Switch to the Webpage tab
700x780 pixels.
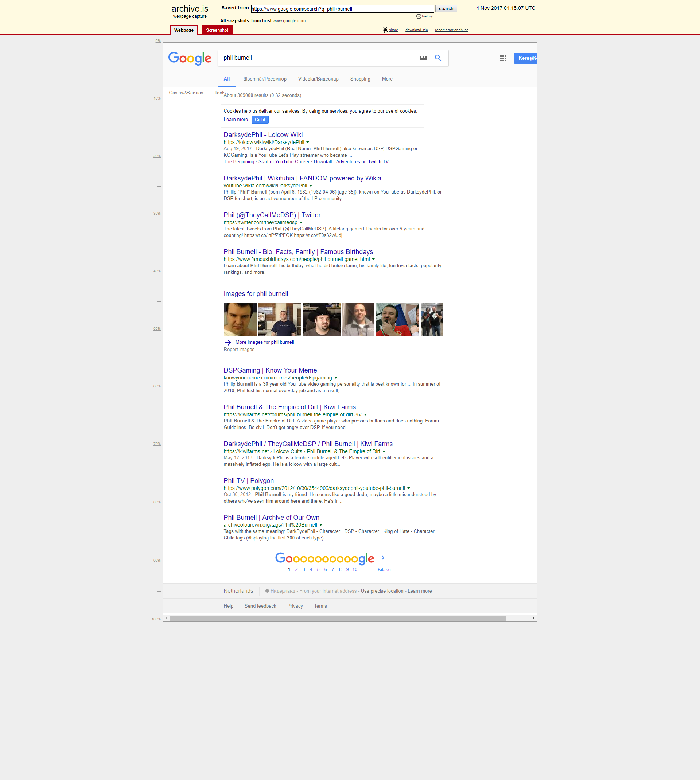[184, 30]
